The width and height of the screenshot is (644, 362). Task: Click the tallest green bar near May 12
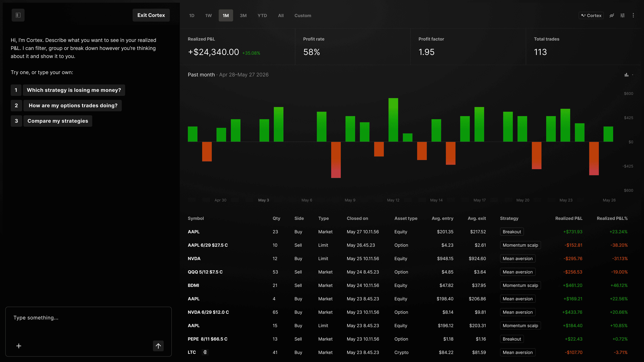click(x=393, y=120)
